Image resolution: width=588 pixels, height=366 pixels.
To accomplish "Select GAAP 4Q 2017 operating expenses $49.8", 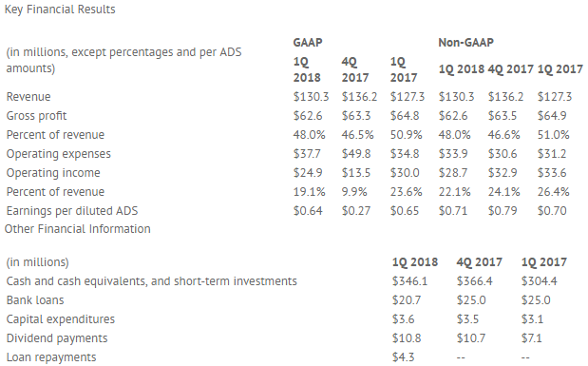I will (x=356, y=154).
